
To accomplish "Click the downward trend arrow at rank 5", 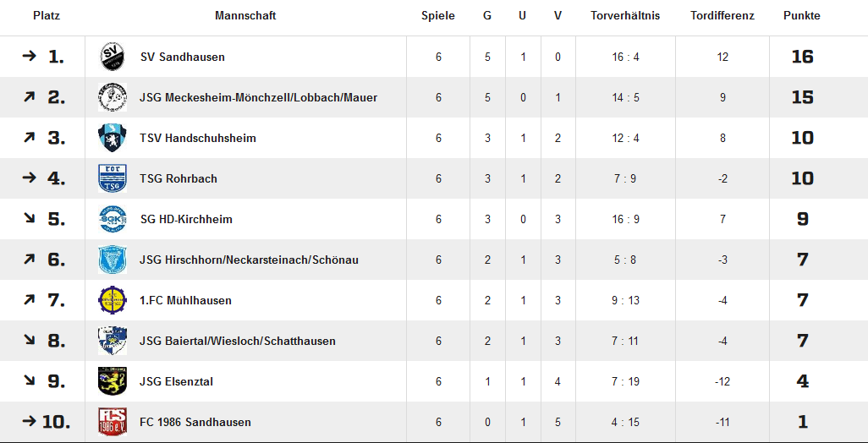I will click(x=29, y=219).
